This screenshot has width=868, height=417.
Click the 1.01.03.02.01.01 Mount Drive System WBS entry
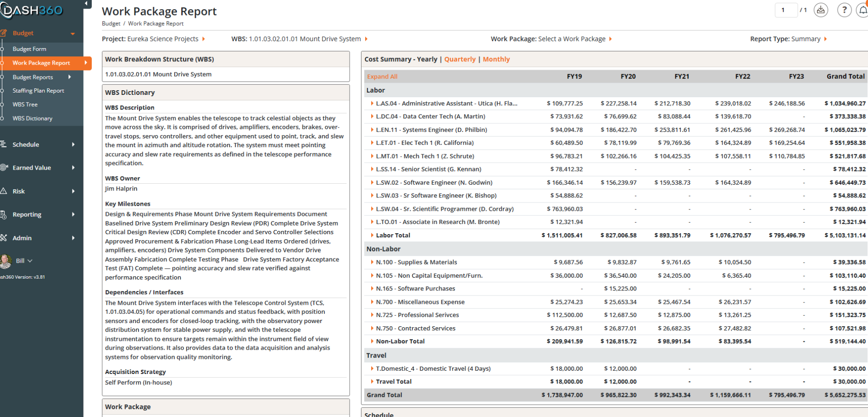click(158, 74)
